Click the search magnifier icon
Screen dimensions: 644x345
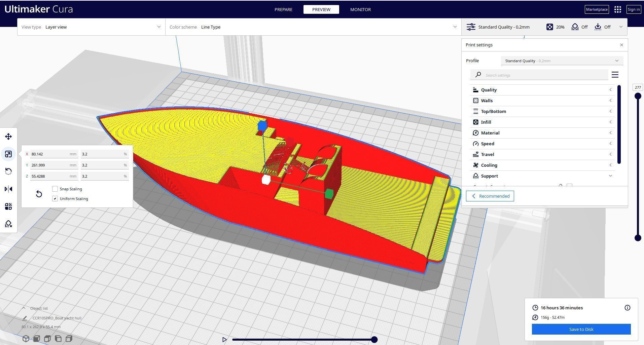[478, 75]
